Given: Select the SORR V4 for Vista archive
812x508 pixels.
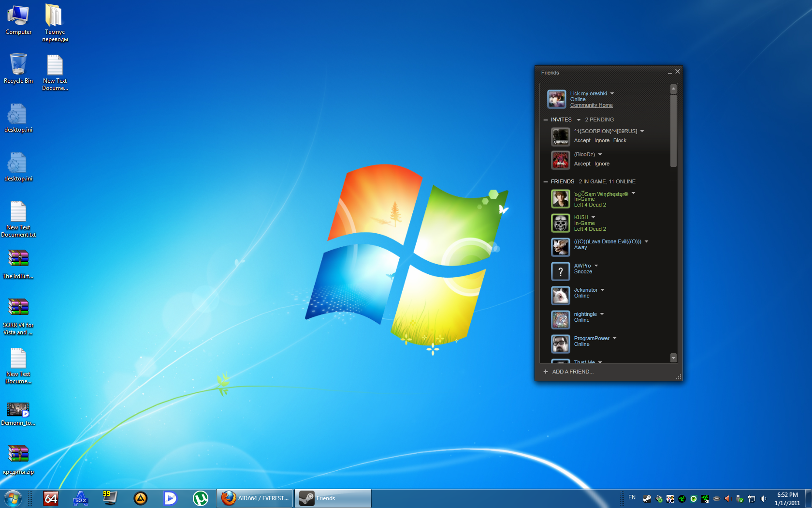Looking at the screenshot, I should 18,317.
